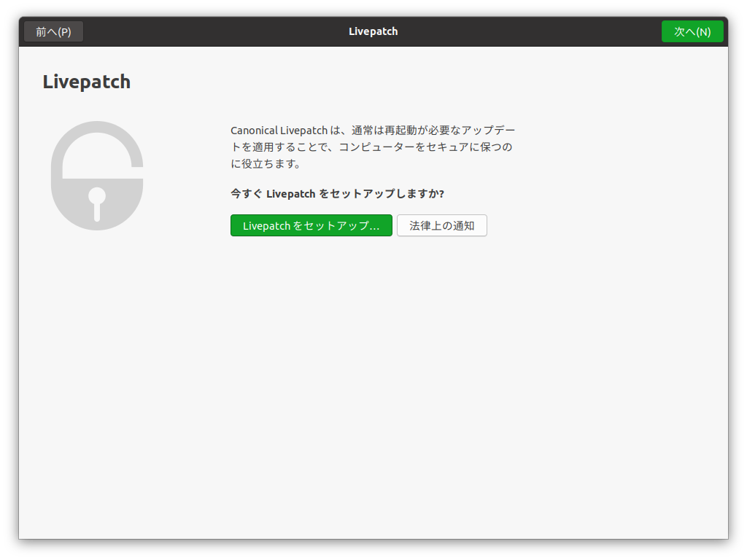Screen dimensions: 747x560
Task: Click Livepatch をセットアップ… button
Action: (x=311, y=225)
